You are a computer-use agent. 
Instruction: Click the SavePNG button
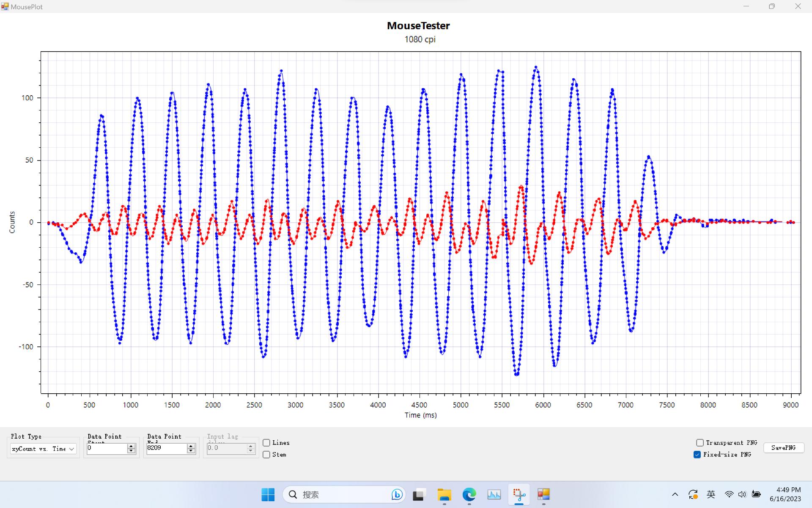pyautogui.click(x=783, y=448)
